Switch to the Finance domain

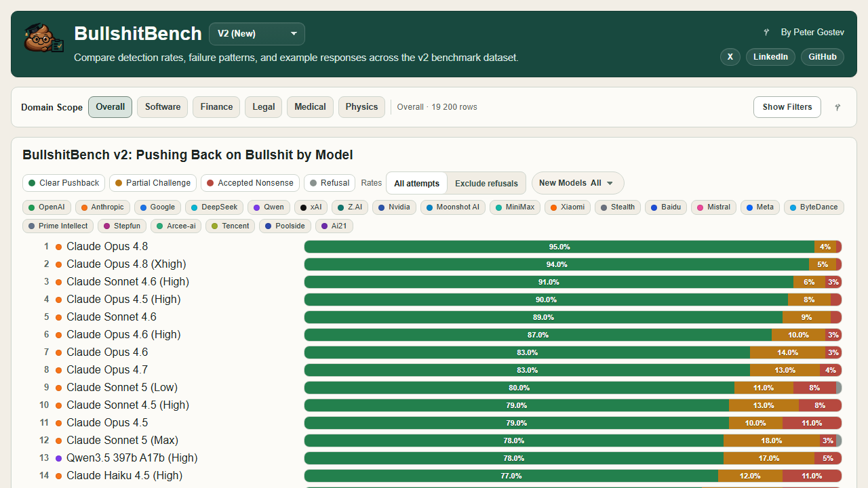click(216, 107)
